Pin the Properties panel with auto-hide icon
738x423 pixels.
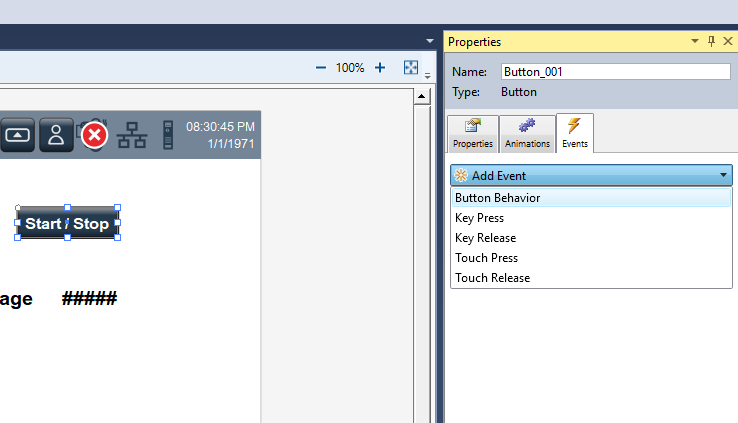pos(712,41)
